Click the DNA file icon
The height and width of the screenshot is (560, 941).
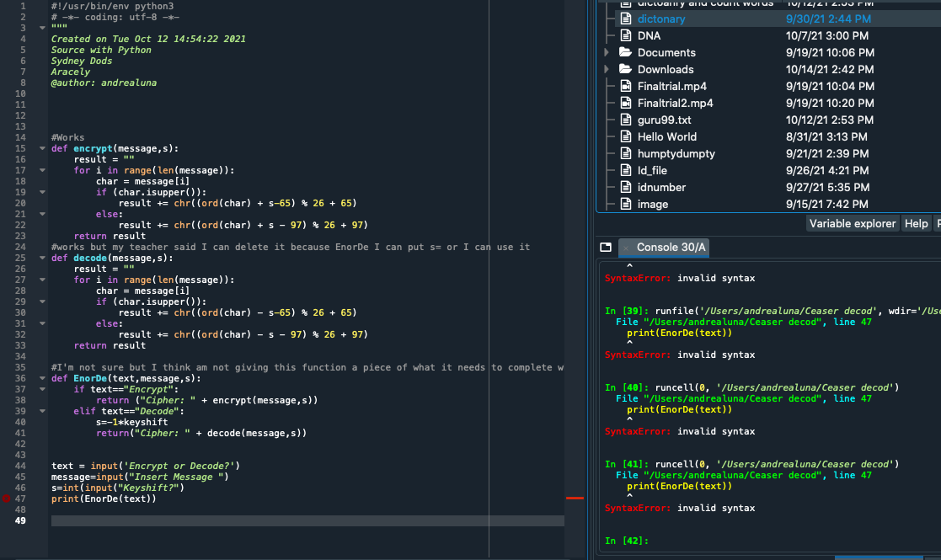625,35
